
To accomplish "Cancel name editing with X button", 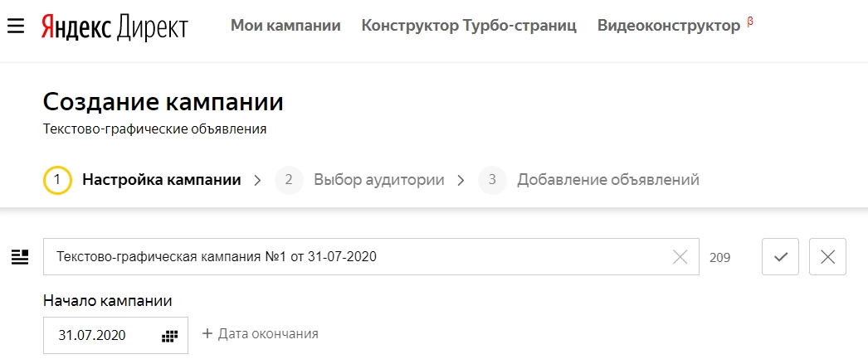I will click(827, 257).
